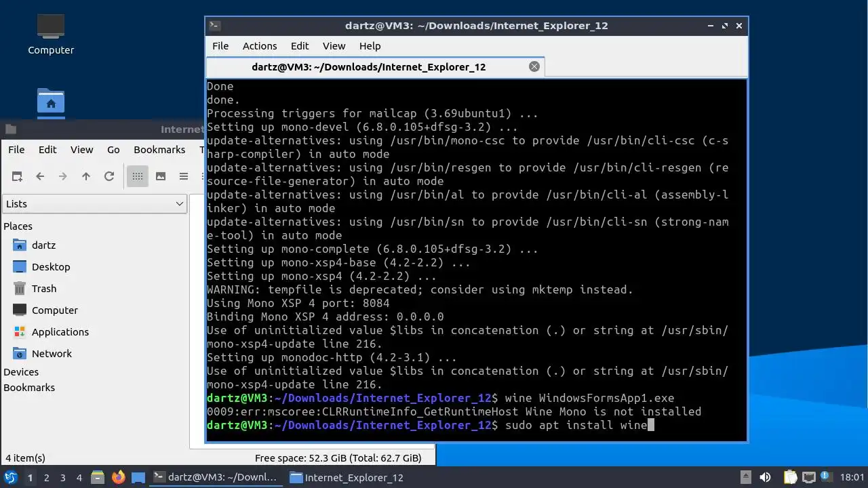Viewport: 868px width, 488px height.
Task: Switch to workspace 1
Action: pos(30,477)
